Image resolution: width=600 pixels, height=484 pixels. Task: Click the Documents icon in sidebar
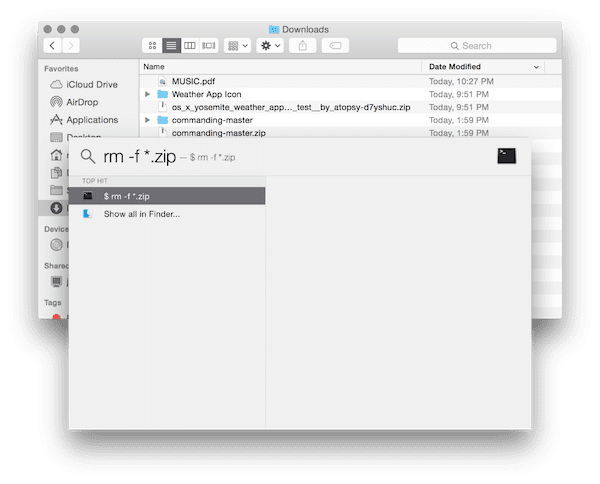56,173
